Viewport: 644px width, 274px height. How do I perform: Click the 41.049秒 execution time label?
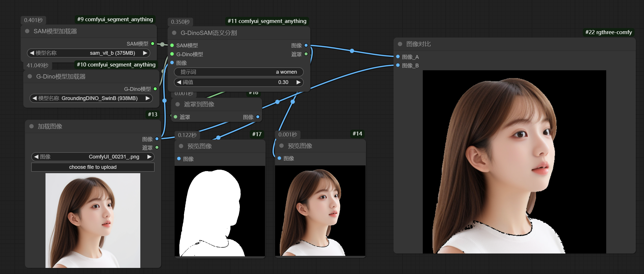(38, 66)
